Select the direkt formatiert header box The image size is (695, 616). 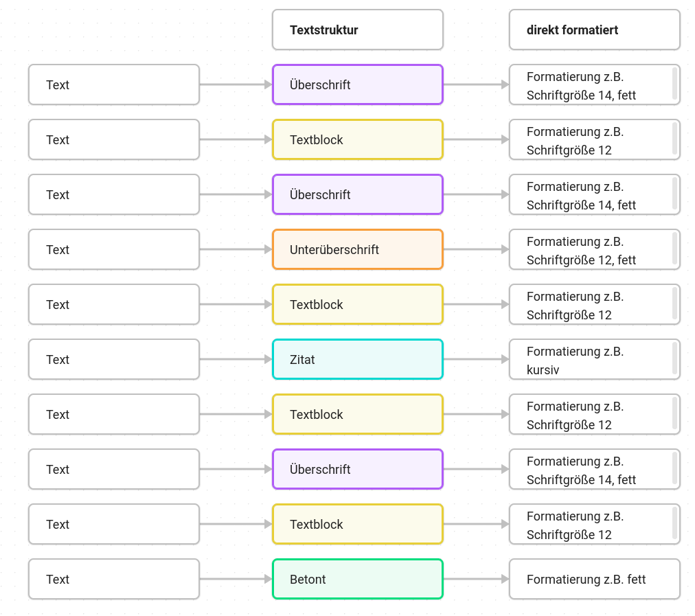coord(594,30)
